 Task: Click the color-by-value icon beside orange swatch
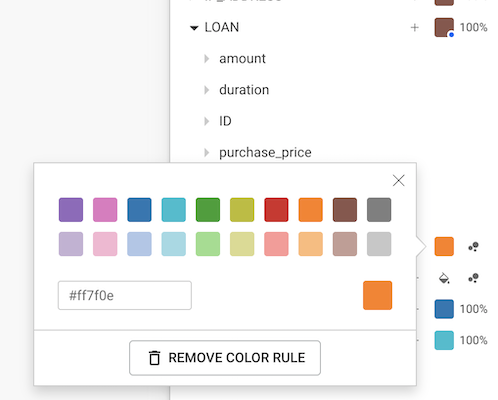(x=473, y=247)
